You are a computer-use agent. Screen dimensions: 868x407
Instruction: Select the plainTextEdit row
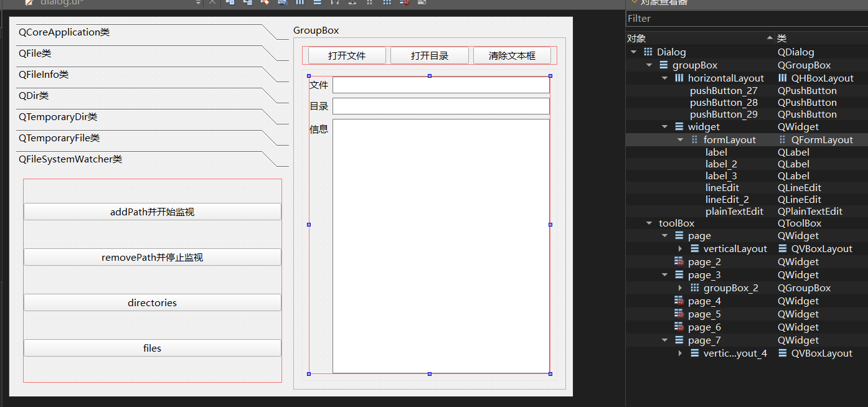point(747,212)
